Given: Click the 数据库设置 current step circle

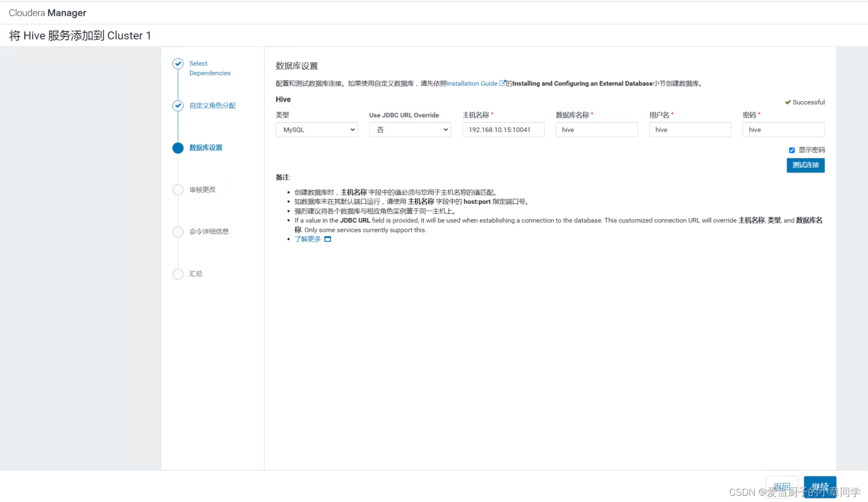Looking at the screenshot, I should [178, 148].
